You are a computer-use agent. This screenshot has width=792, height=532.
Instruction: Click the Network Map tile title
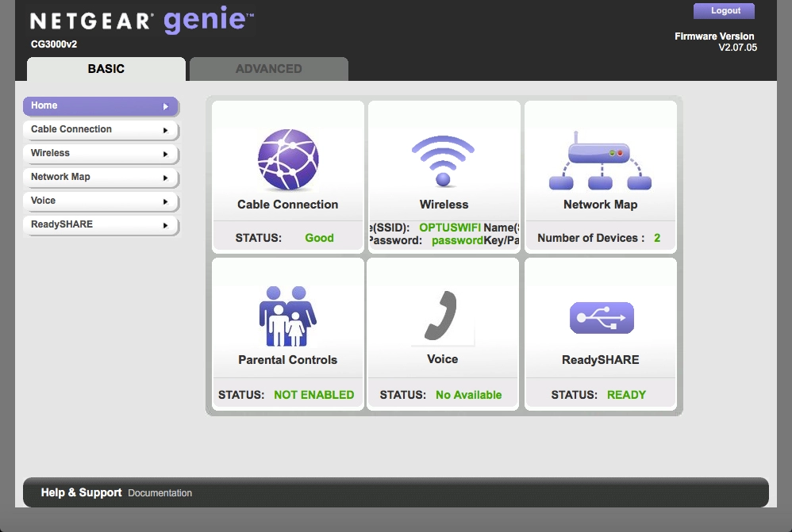(x=601, y=205)
